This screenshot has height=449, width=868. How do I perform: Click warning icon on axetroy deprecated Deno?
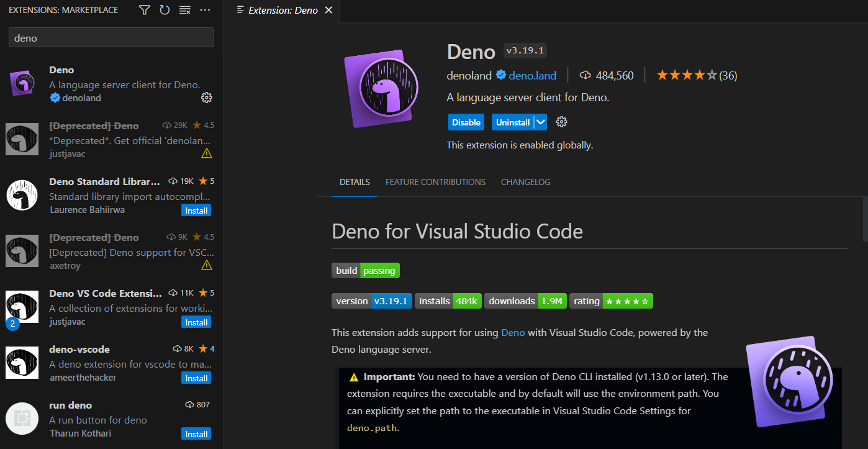(x=207, y=265)
